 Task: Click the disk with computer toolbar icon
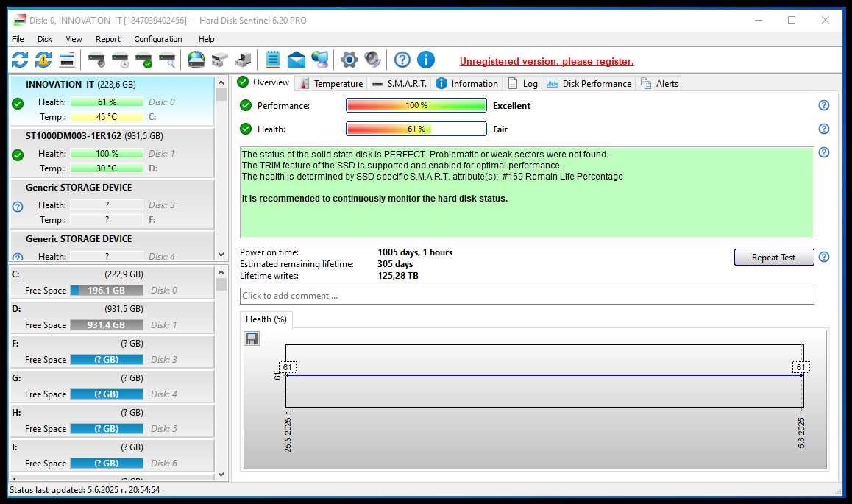244,60
